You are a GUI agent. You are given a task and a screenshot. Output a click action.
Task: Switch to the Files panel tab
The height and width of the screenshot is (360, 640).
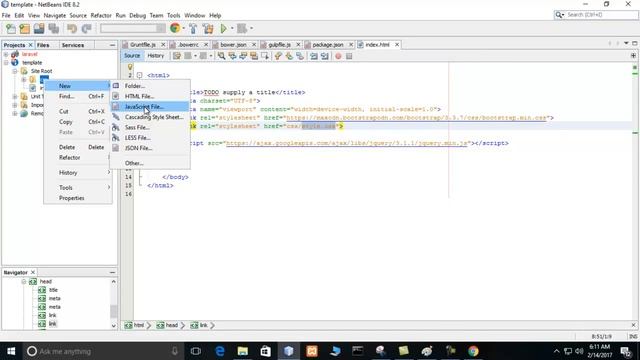click(x=43, y=45)
